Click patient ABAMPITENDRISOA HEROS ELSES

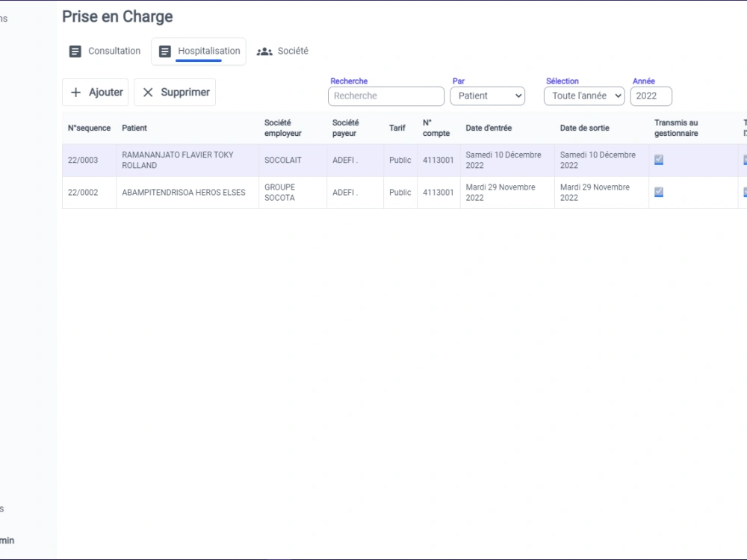tap(184, 193)
